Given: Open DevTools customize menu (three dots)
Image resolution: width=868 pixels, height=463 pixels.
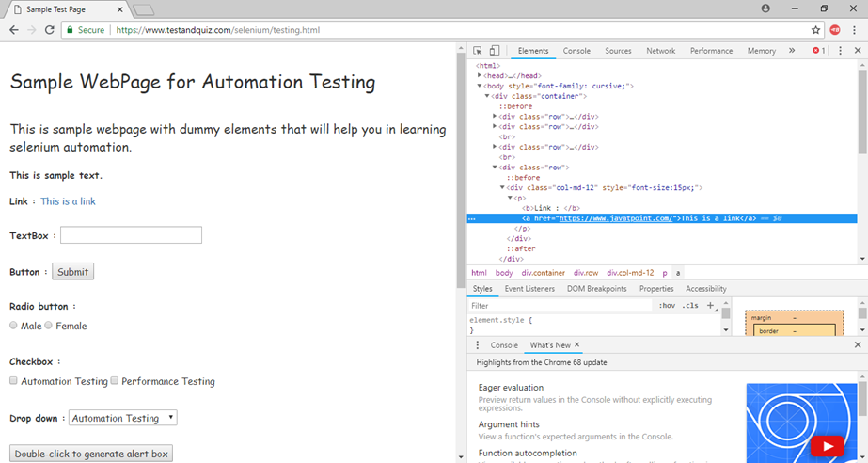Looking at the screenshot, I should (840, 51).
